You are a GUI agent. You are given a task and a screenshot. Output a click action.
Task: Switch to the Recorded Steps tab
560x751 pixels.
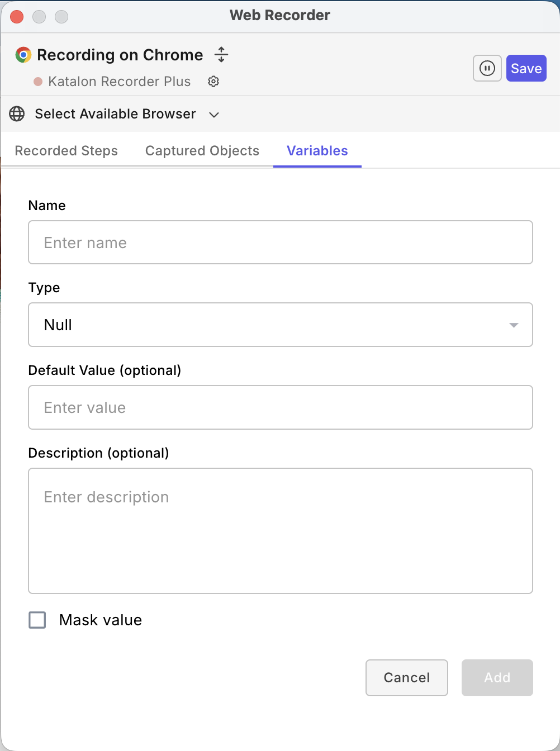(x=67, y=150)
